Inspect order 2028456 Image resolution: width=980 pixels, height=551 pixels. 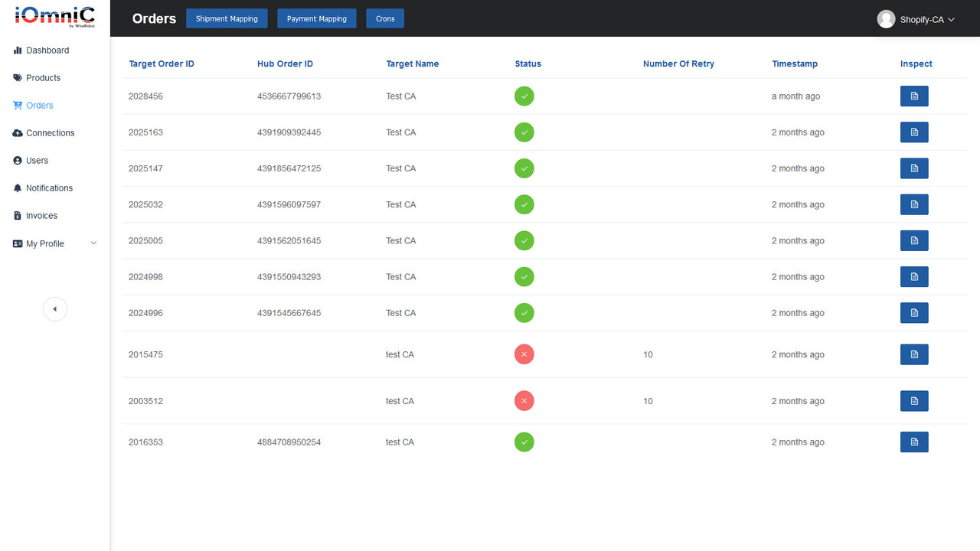(913, 96)
